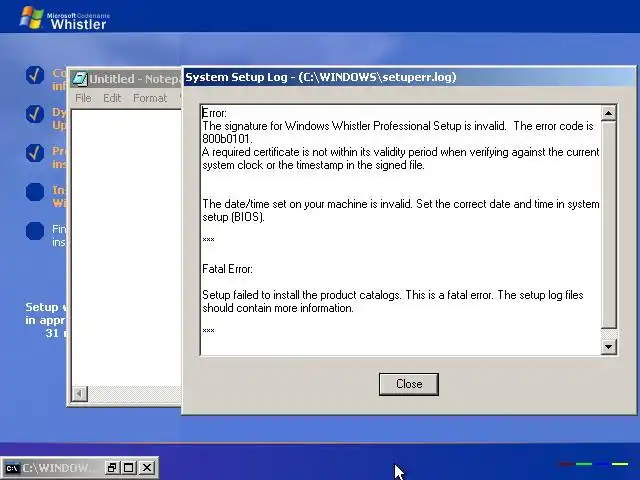Open the File menu in Notepad
Image resolution: width=640 pixels, height=480 pixels.
[x=83, y=98]
